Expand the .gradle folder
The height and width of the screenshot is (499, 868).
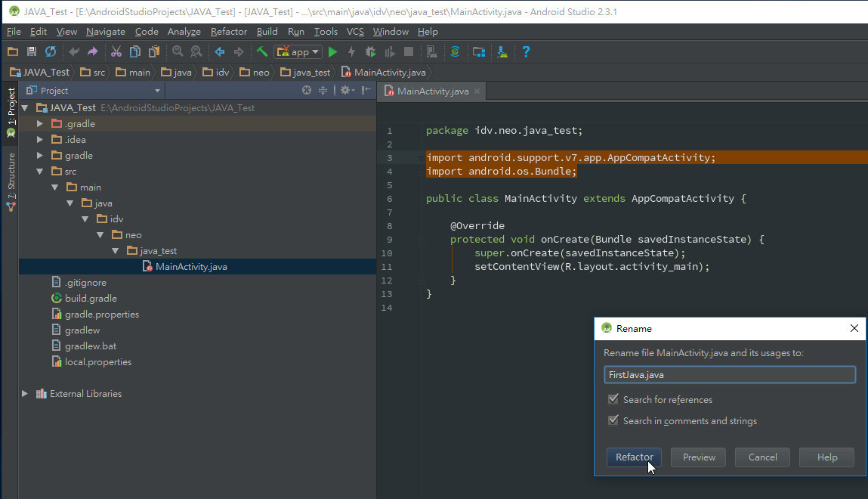tap(40, 123)
